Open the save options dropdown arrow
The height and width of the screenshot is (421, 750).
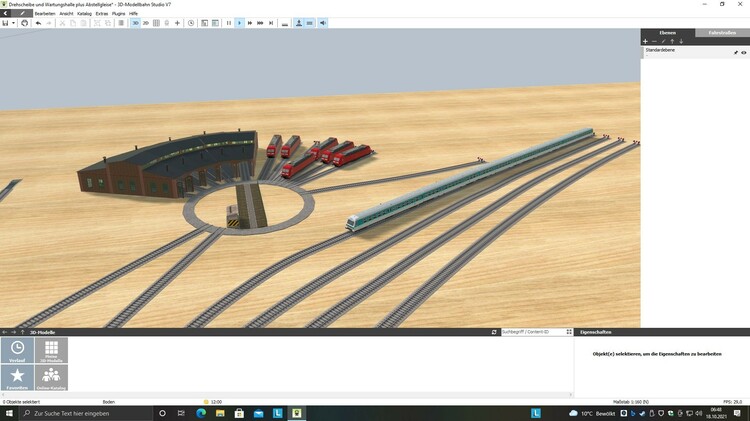(x=13, y=23)
